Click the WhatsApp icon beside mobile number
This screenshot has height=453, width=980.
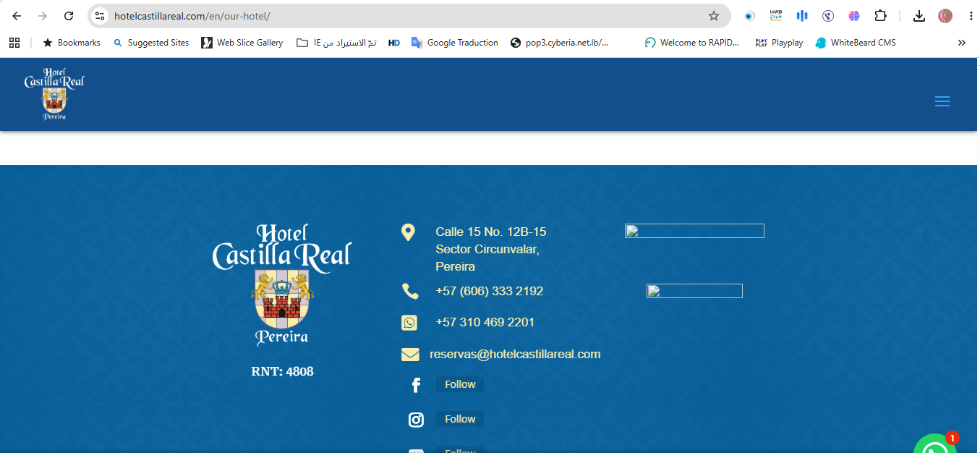click(x=409, y=323)
